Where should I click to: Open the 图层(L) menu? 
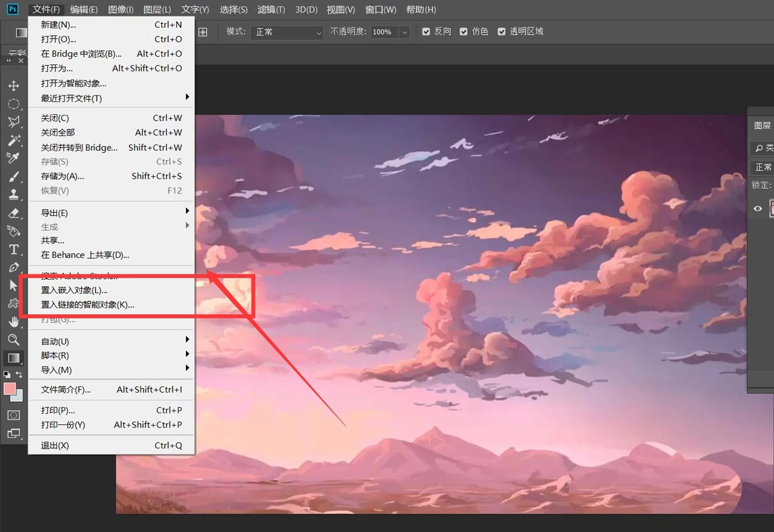pyautogui.click(x=157, y=10)
